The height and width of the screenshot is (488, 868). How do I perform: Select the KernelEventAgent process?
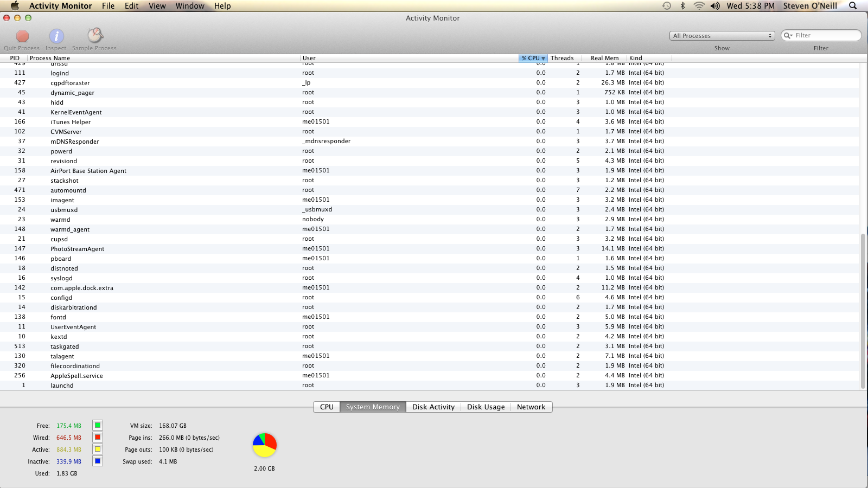tap(430, 112)
